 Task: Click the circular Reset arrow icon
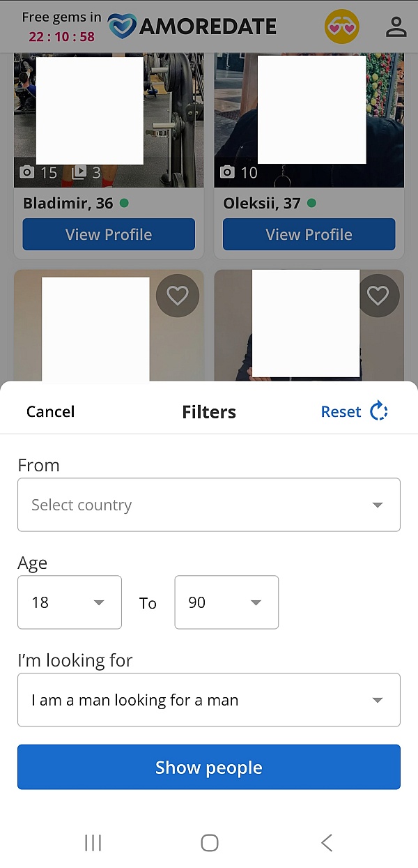pyautogui.click(x=379, y=411)
